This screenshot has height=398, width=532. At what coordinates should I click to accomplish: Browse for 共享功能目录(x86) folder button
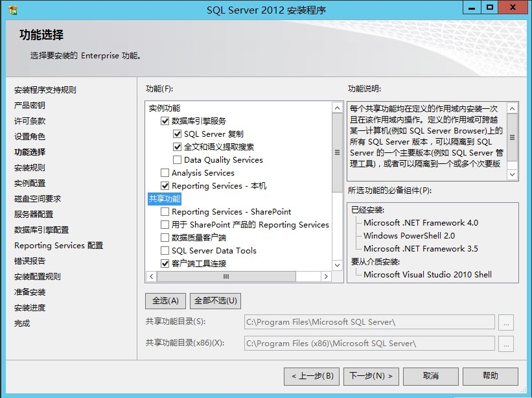[506, 344]
